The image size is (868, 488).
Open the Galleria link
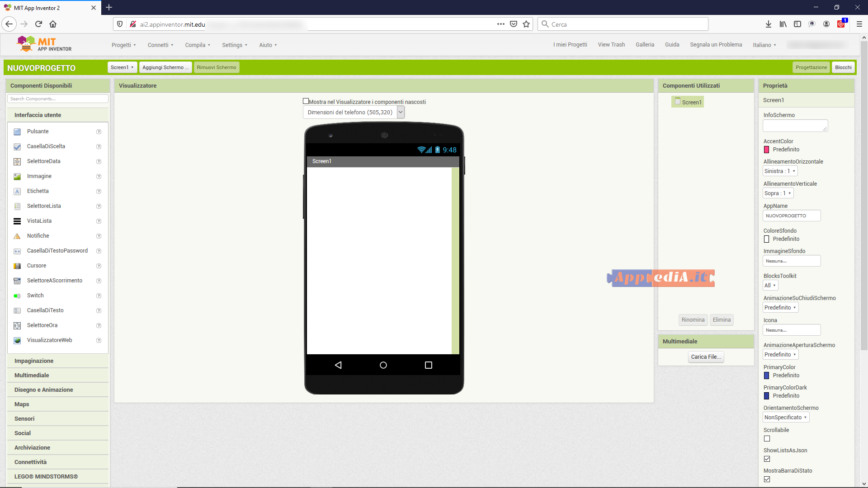click(645, 45)
